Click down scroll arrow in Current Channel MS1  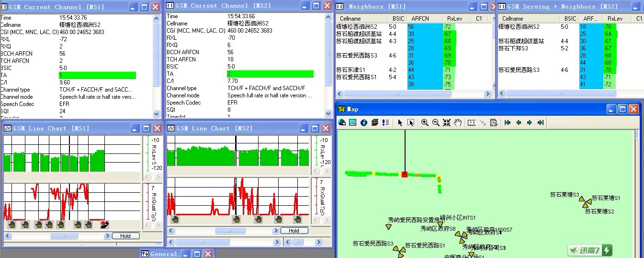coord(157,114)
